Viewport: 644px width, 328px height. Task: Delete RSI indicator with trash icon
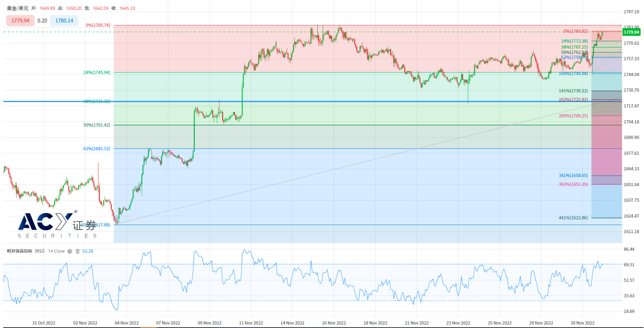[78, 251]
